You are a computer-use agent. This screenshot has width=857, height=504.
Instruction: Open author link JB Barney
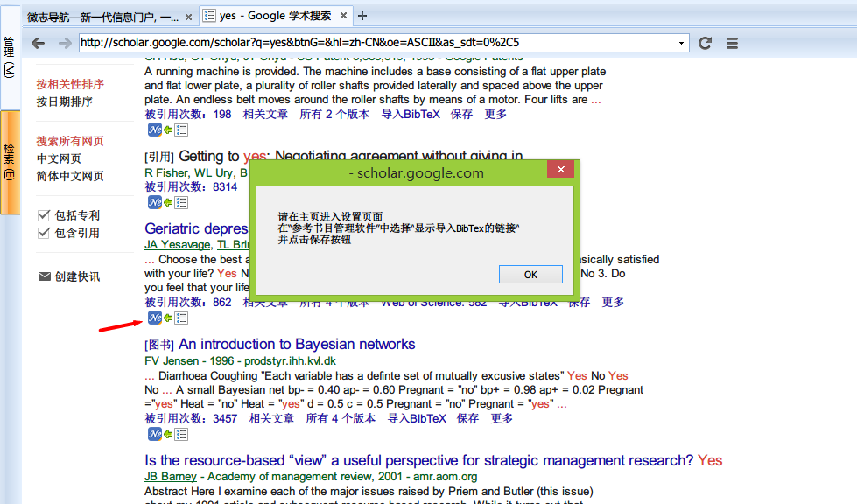pyautogui.click(x=171, y=477)
